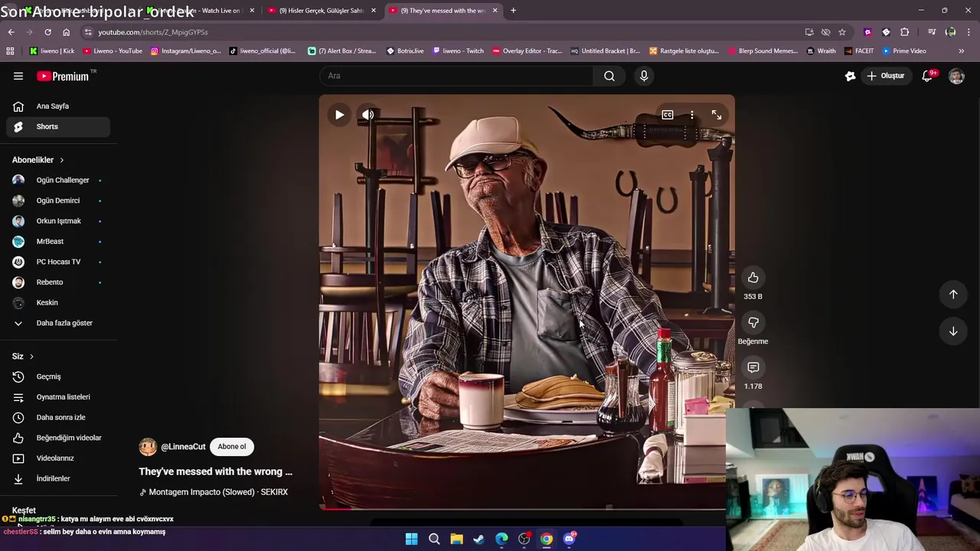This screenshot has width=980, height=551.
Task: Open Rebento channel
Action: 58,282
